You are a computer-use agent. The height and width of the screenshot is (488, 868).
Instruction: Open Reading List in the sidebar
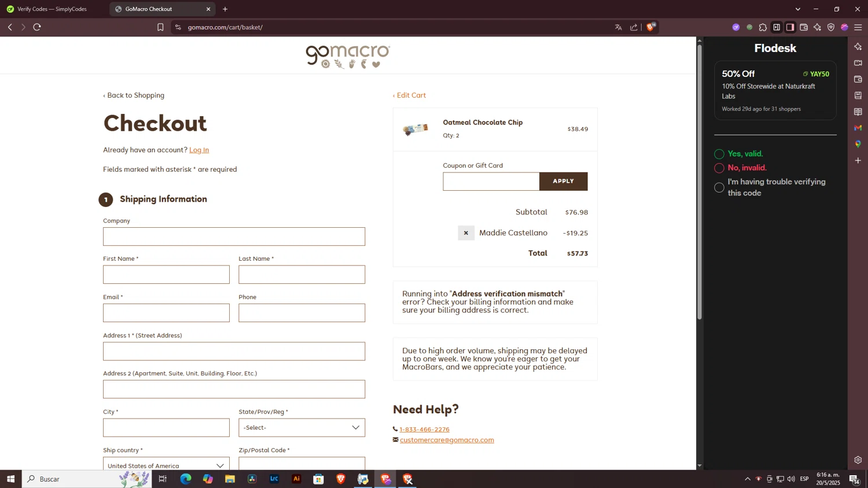[858, 112]
